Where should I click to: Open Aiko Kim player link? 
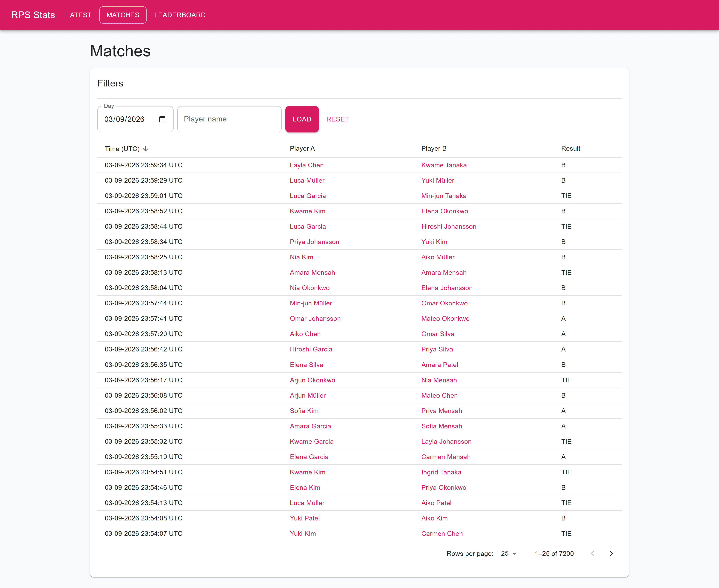point(434,518)
